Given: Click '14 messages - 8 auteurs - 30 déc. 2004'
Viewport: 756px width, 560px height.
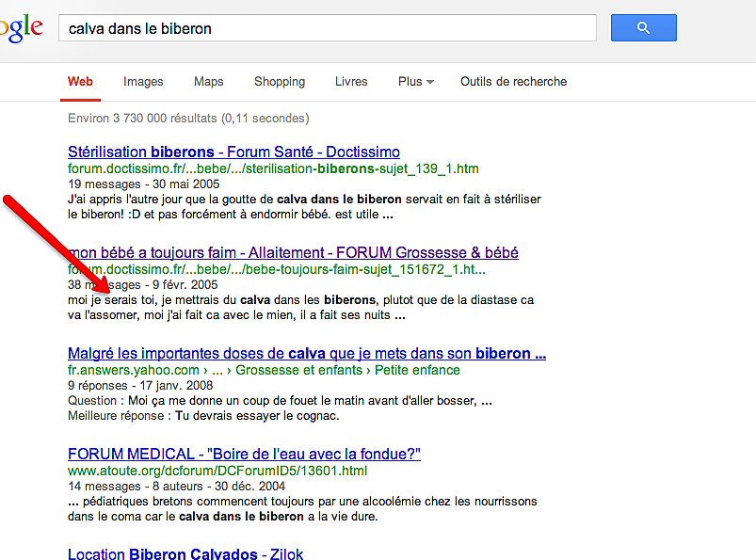Looking at the screenshot, I should pos(176,487).
